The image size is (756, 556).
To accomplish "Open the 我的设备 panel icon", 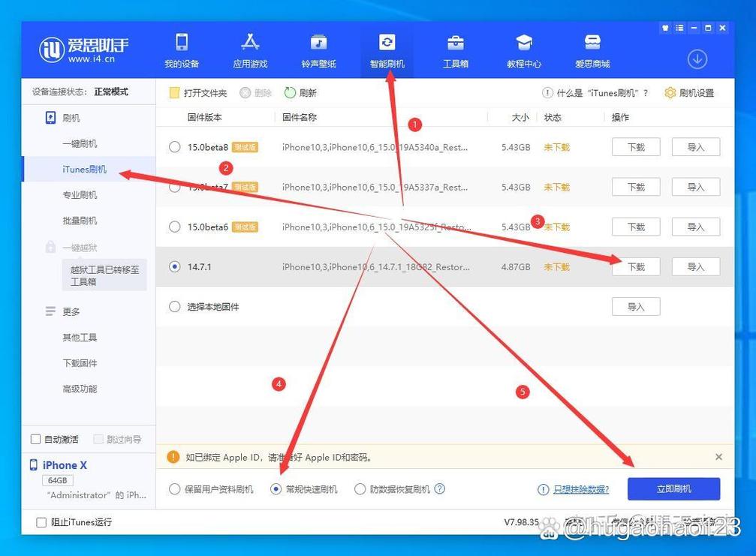I will point(180,43).
